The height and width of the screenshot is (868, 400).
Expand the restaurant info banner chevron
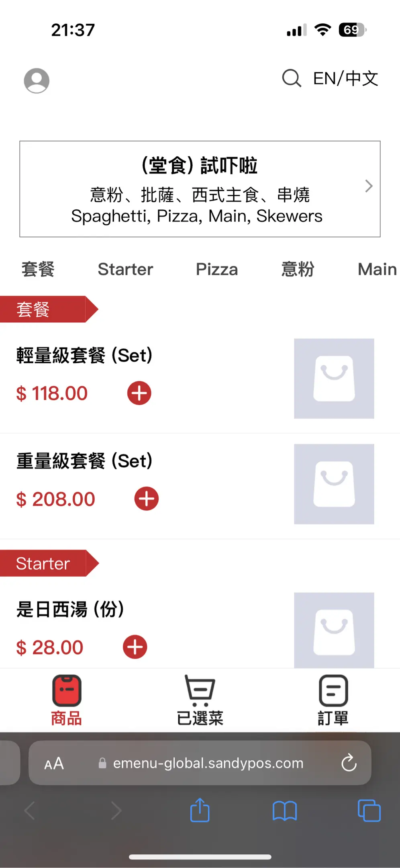click(369, 186)
